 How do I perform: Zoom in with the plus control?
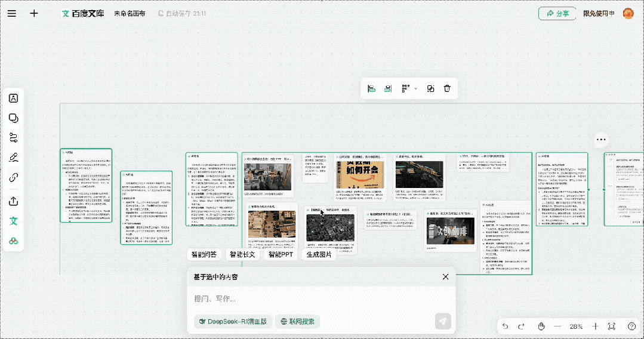595,326
